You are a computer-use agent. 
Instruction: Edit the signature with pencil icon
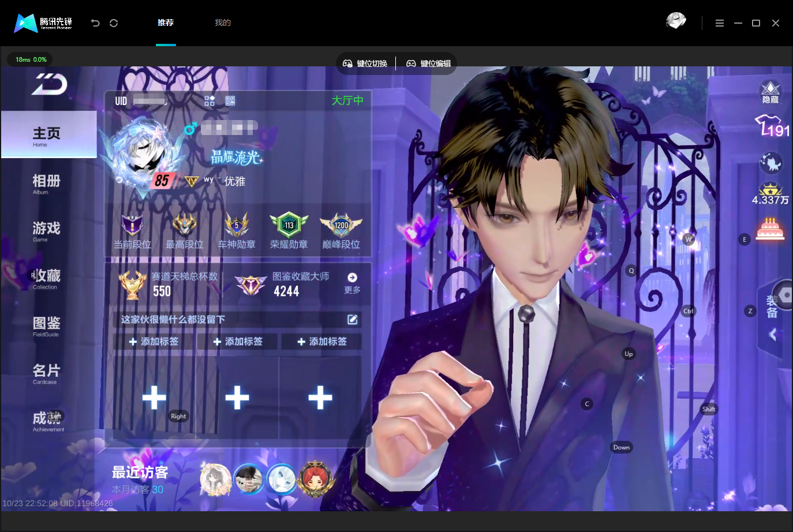[353, 319]
